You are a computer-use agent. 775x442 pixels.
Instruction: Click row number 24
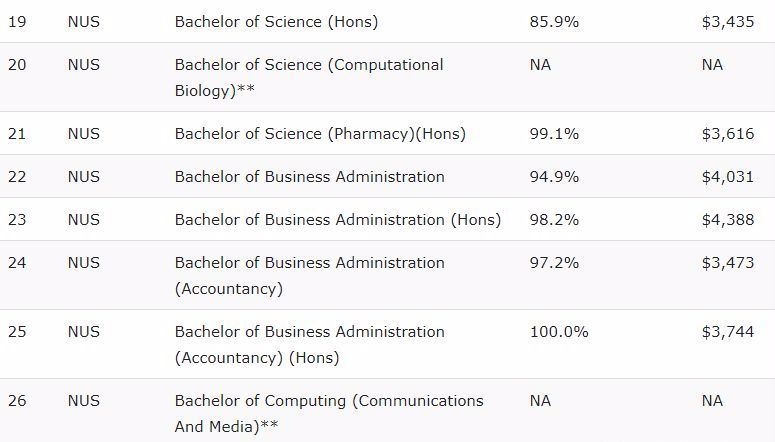click(x=17, y=263)
